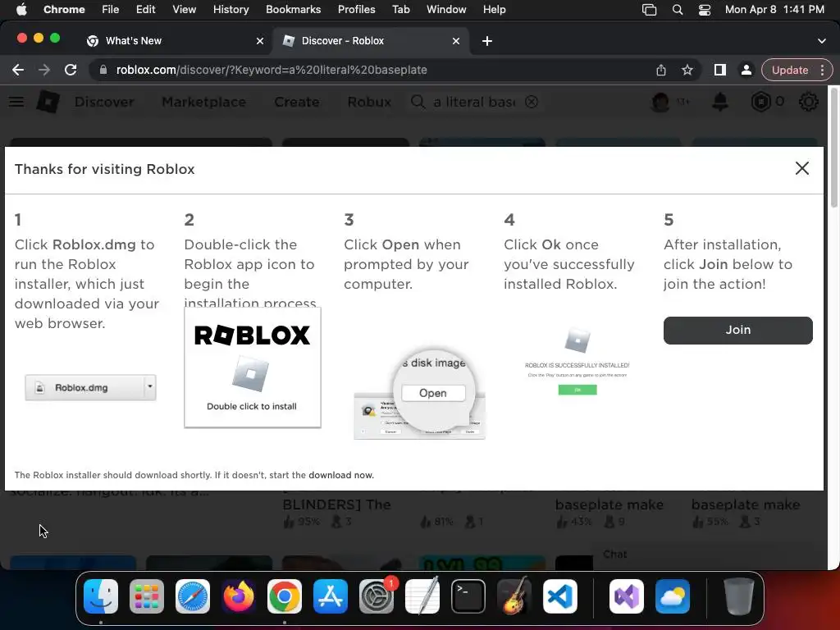Viewport: 840px width, 630px height.
Task: Open macOS Control Center icon
Action: [705, 10]
